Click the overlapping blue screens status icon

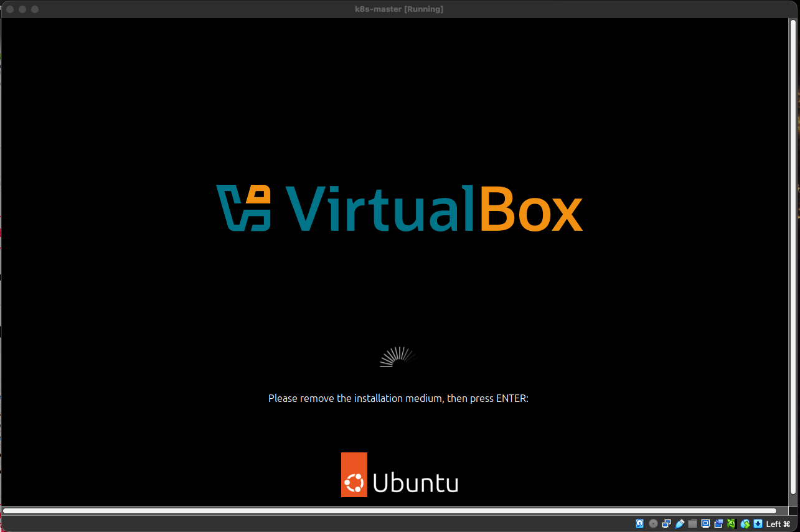tap(718, 524)
